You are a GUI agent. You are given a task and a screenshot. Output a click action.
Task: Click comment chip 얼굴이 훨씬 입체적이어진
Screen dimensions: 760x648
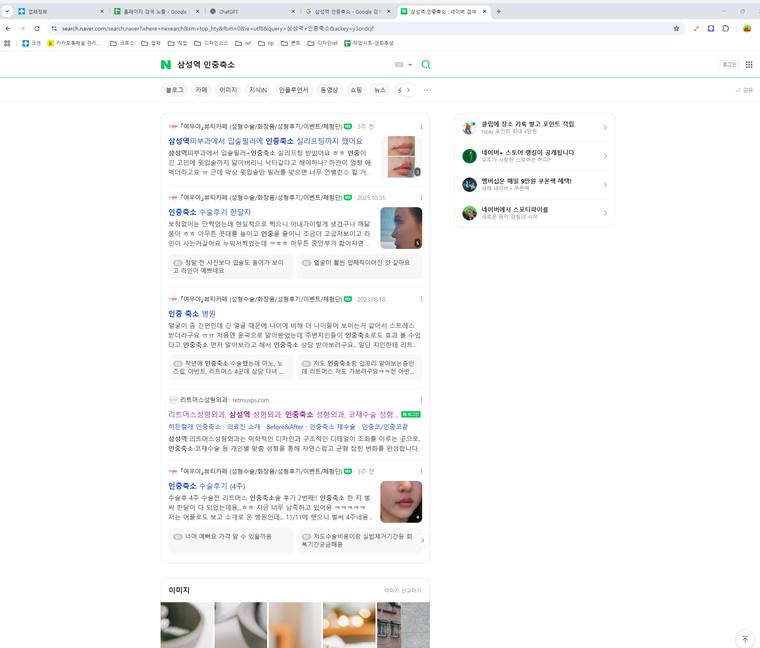[359, 267]
